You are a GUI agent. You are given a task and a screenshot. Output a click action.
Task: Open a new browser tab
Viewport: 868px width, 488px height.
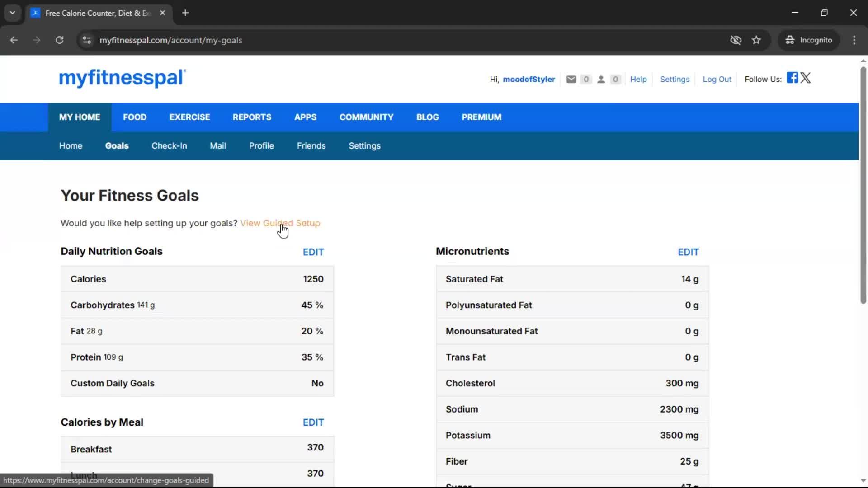pos(185,13)
